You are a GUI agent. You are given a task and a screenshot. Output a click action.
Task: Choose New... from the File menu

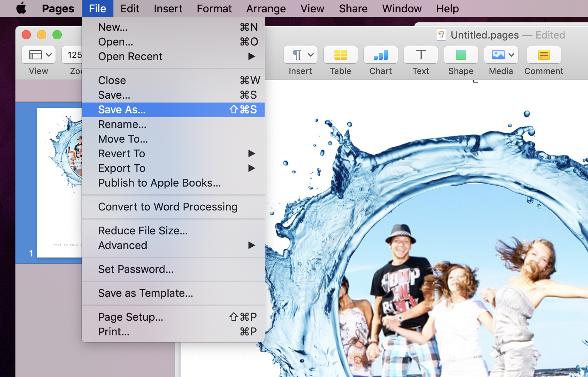point(173,27)
